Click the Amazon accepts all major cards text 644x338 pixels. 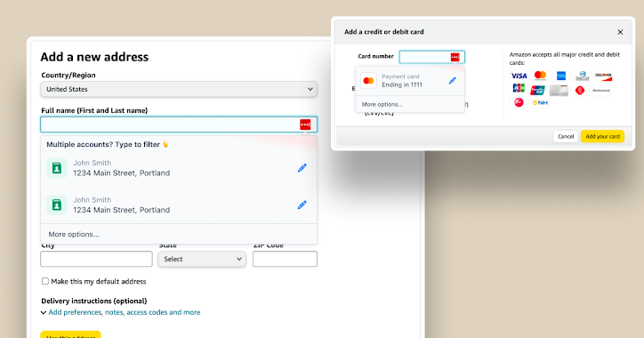click(x=565, y=59)
